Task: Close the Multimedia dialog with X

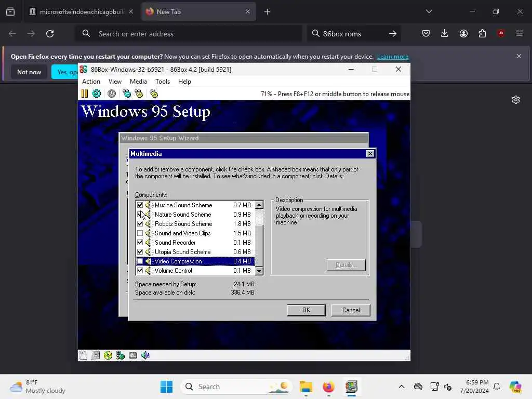Action: point(370,154)
